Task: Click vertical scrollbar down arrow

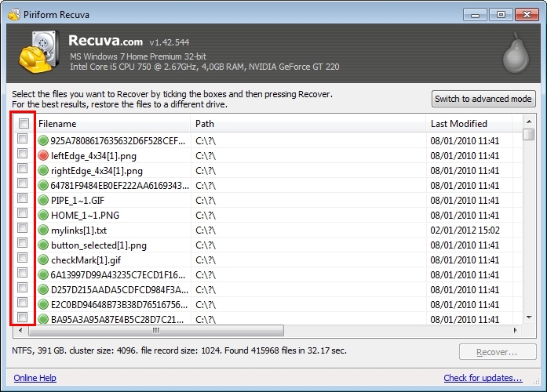Action: coord(529,318)
